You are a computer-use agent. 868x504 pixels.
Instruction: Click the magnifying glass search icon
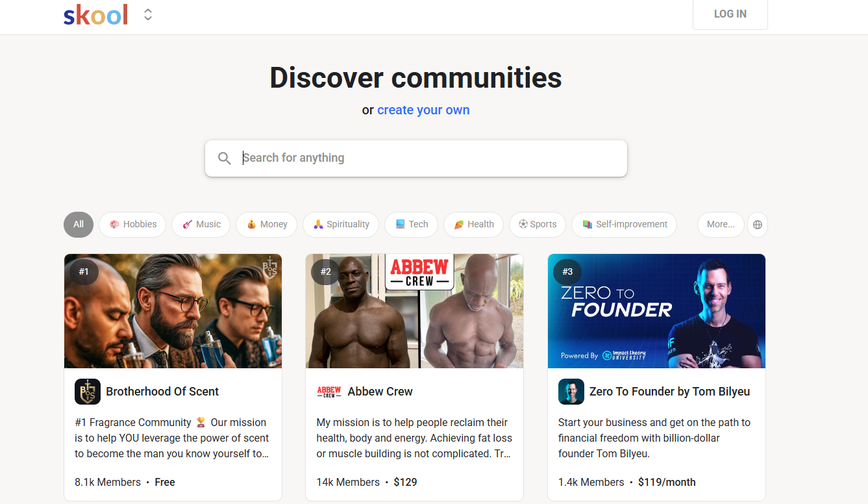[x=225, y=158]
